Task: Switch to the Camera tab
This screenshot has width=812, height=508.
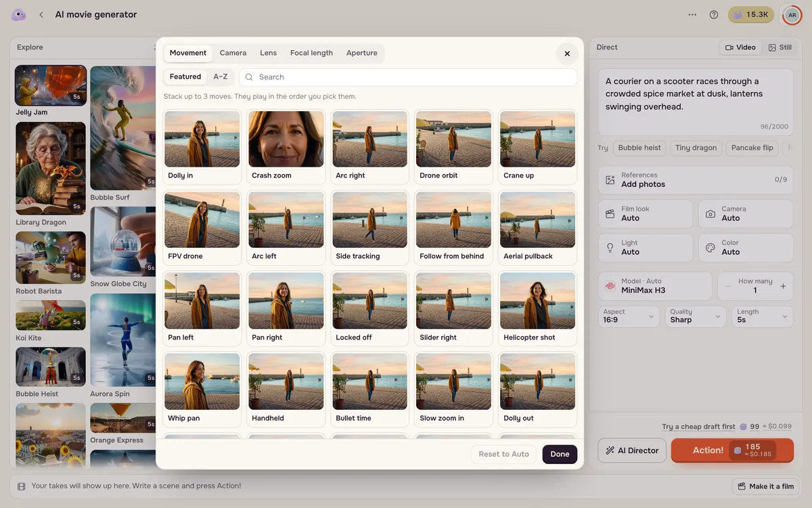Action: (233, 53)
